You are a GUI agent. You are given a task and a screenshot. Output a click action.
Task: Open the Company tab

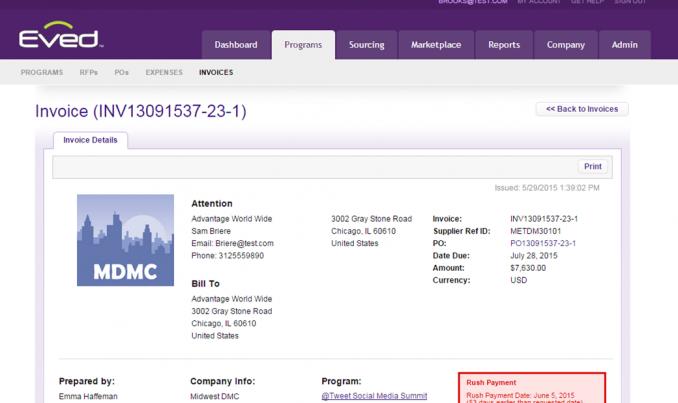[566, 45]
